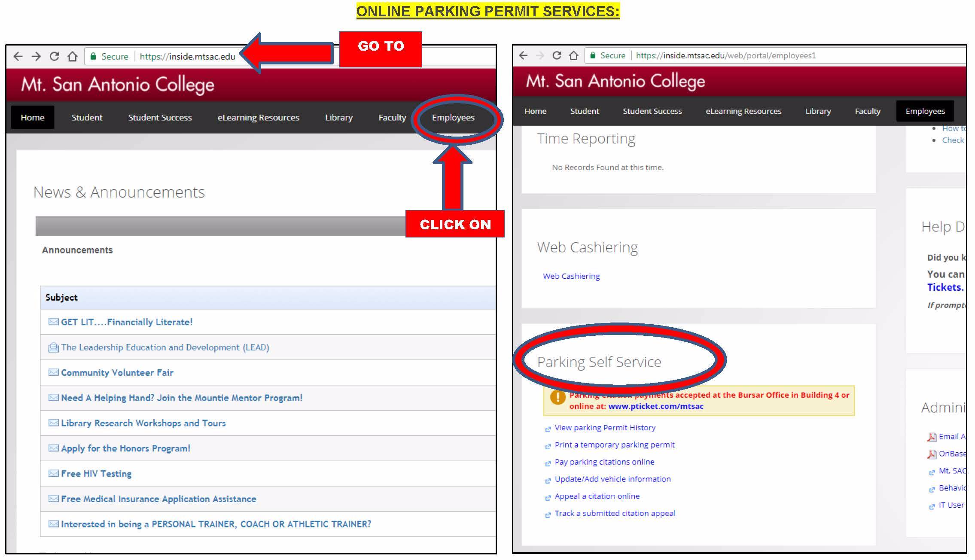Viewport: 975px width, 560px height.
Task: Click Track a submitted citation appeal
Action: 615,514
